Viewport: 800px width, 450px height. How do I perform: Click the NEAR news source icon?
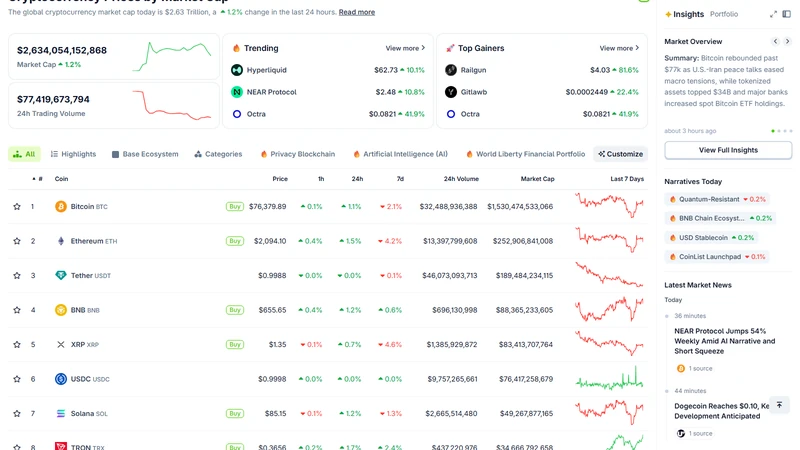[681, 368]
